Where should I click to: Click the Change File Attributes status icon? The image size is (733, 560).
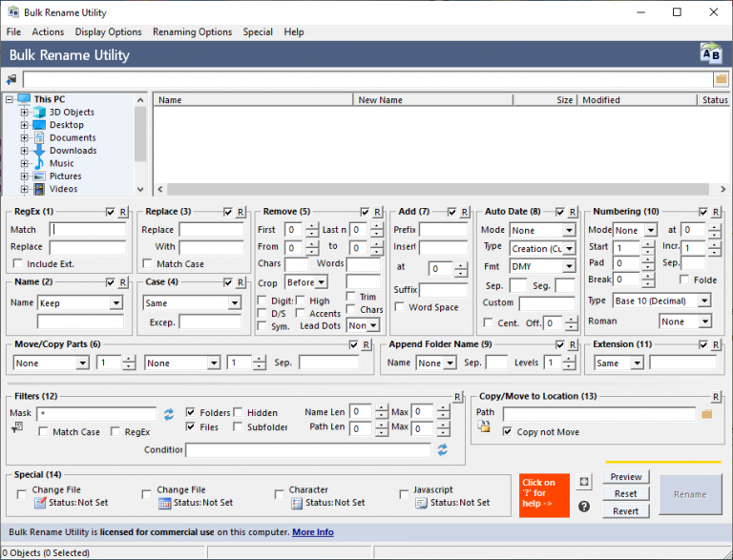tap(40, 503)
